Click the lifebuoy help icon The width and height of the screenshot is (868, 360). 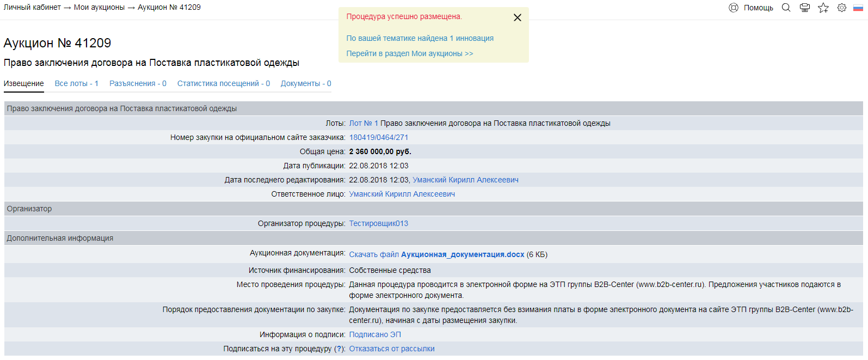tap(733, 8)
